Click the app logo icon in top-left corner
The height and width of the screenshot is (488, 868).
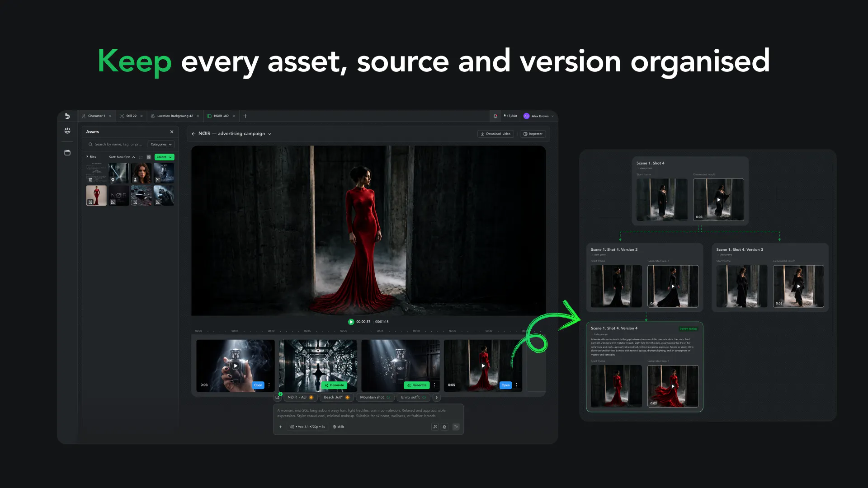pos(67,116)
